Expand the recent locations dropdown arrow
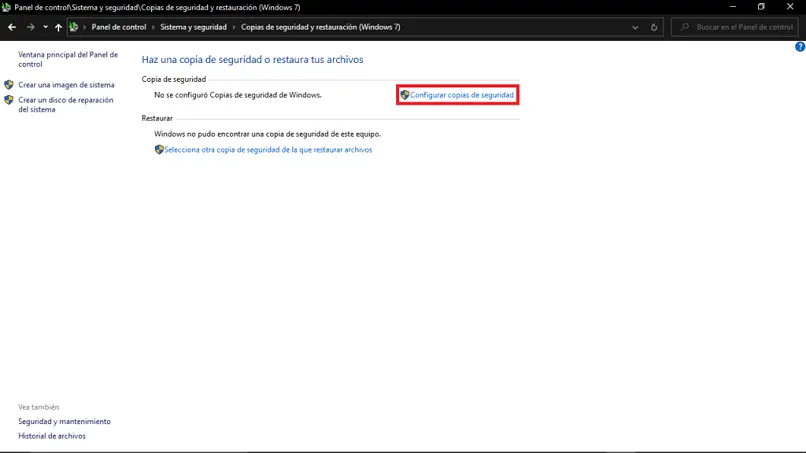Image resolution: width=806 pixels, height=453 pixels. tap(45, 27)
